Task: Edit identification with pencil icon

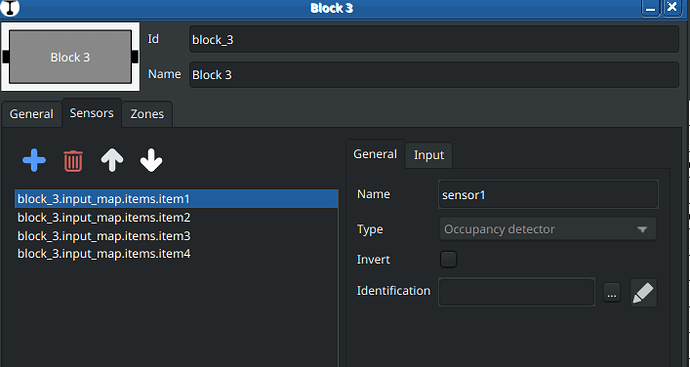Action: (x=643, y=293)
